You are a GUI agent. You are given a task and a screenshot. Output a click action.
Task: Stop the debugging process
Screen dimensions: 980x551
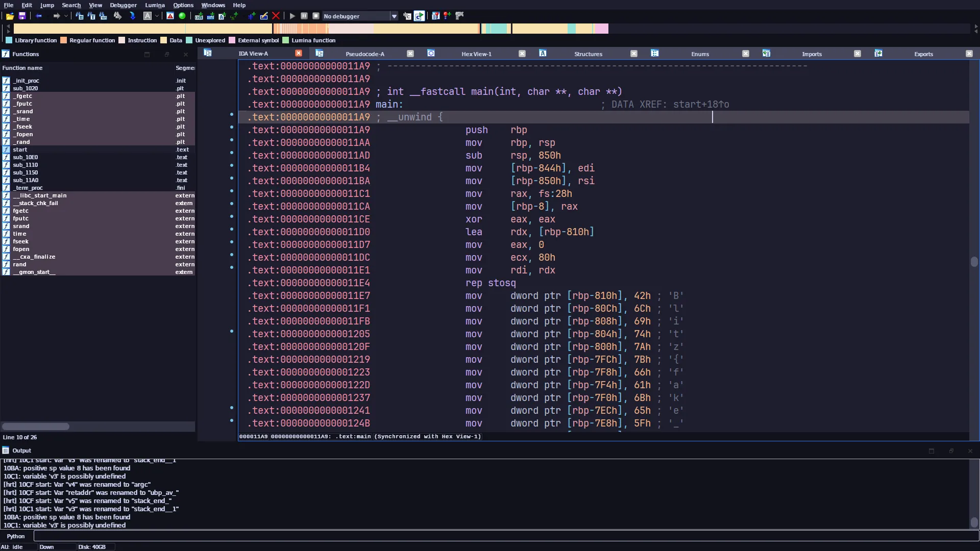[x=316, y=16]
